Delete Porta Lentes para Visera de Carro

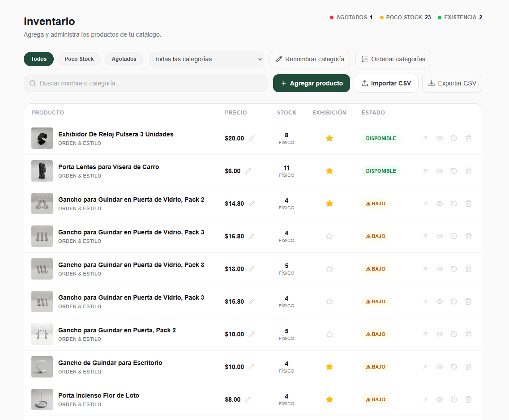point(468,171)
